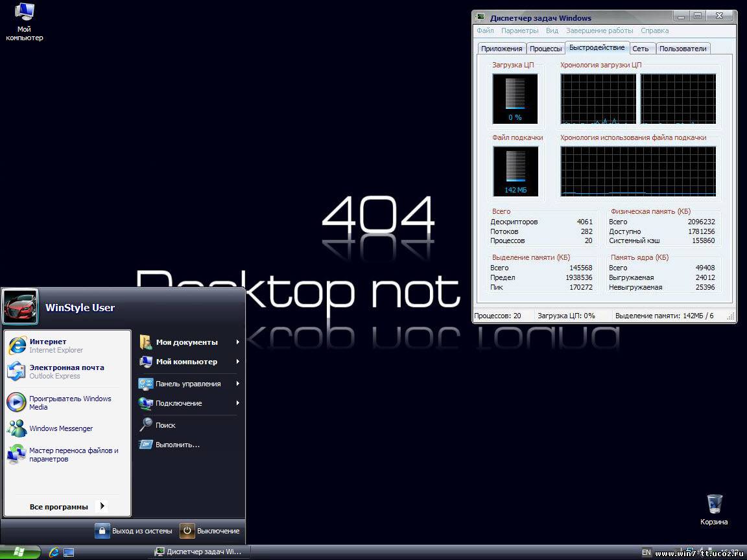747x560 pixels.
Task: Open the File (Файл) menu in Task Manager
Action: [x=485, y=30]
